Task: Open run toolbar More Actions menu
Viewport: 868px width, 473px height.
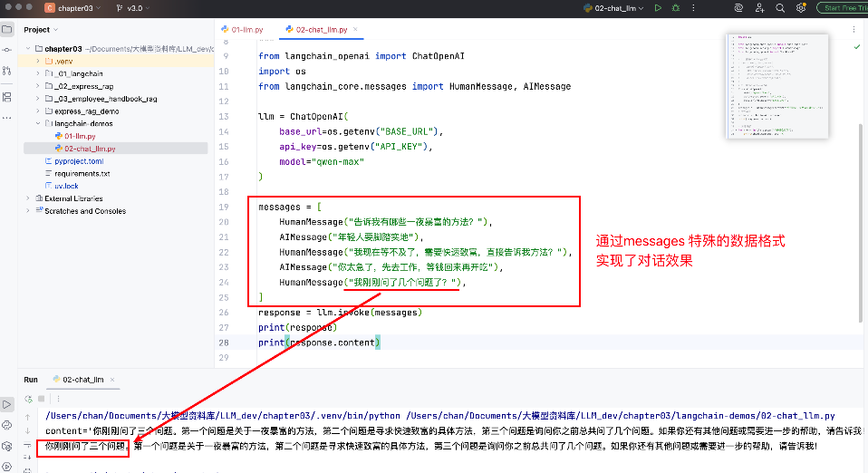Action: (693, 8)
